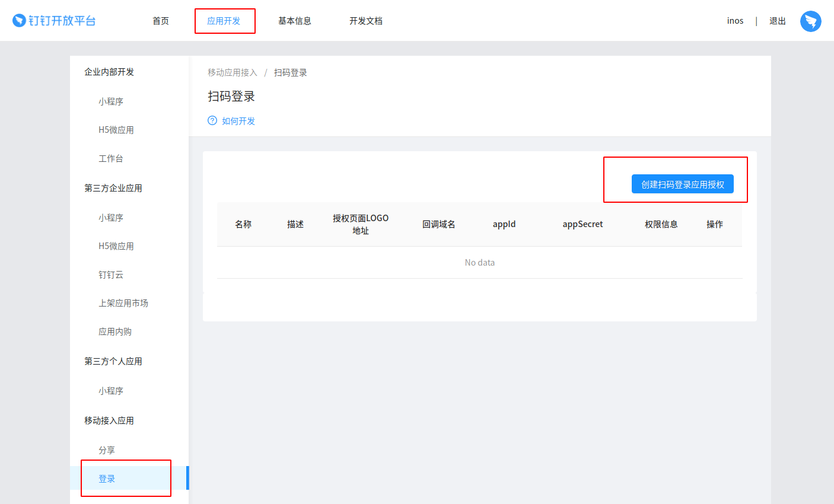Click the inos username

point(735,21)
